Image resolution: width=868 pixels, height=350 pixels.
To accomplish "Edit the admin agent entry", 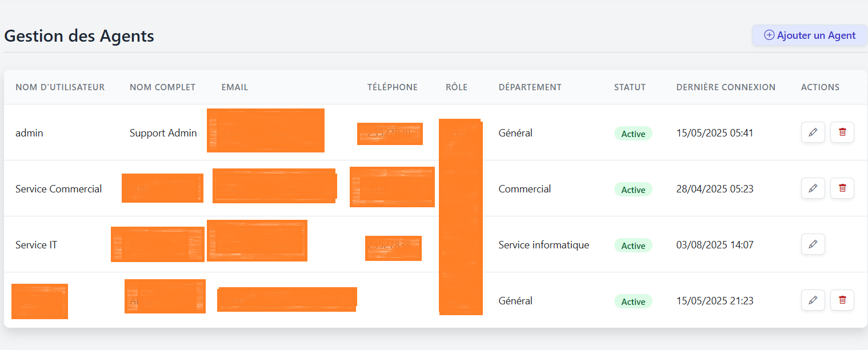I will tap(813, 132).
